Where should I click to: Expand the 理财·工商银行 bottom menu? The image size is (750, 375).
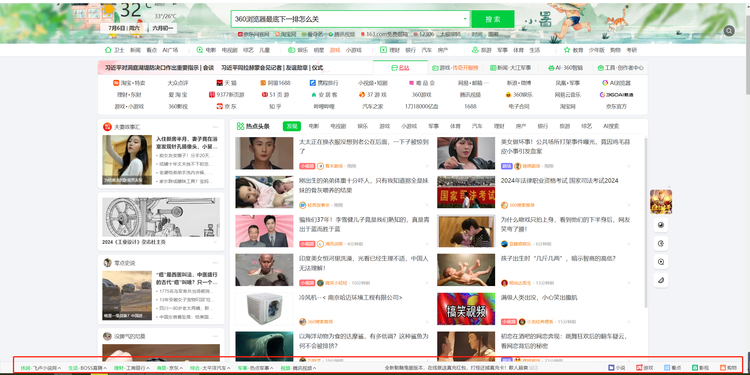(x=132, y=368)
